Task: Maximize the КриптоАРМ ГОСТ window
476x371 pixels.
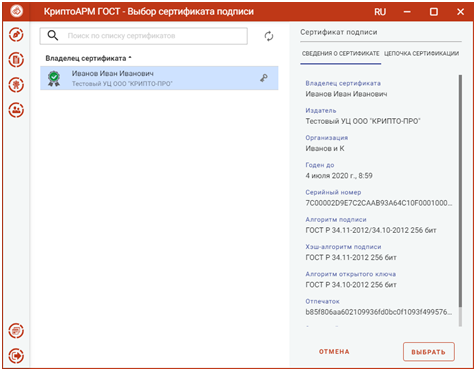Action: [434, 12]
